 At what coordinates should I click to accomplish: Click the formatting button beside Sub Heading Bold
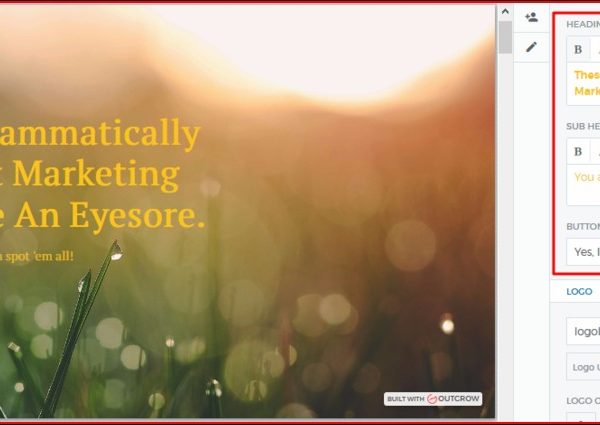(x=596, y=151)
